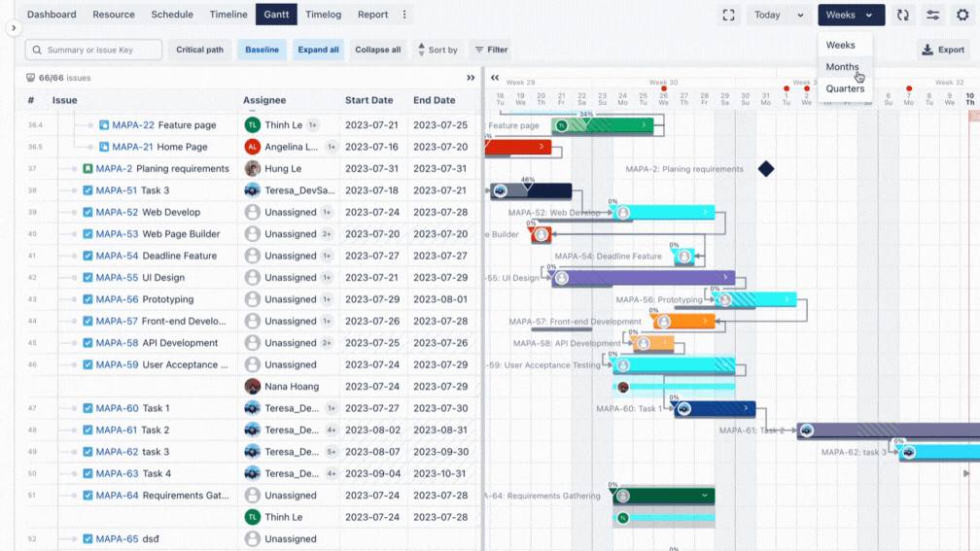
Task: Click task checkbox icon for MAPA-54
Action: point(87,256)
